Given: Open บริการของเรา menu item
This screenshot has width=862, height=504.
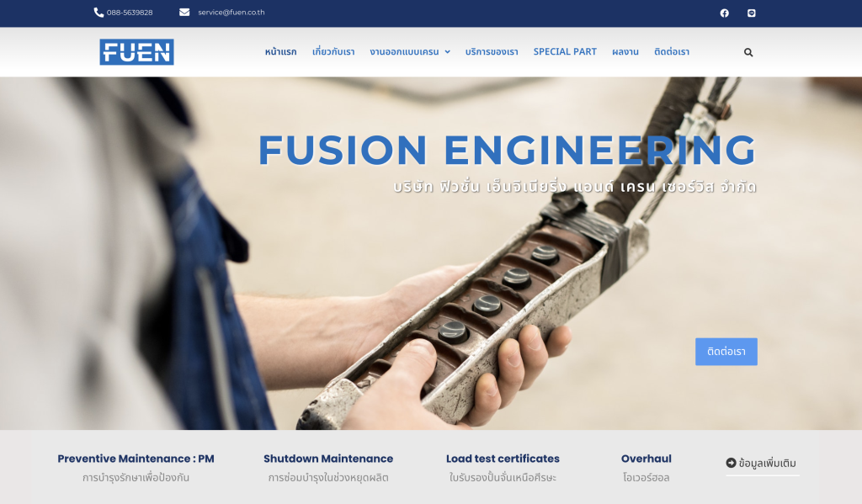Looking at the screenshot, I should click(x=492, y=51).
